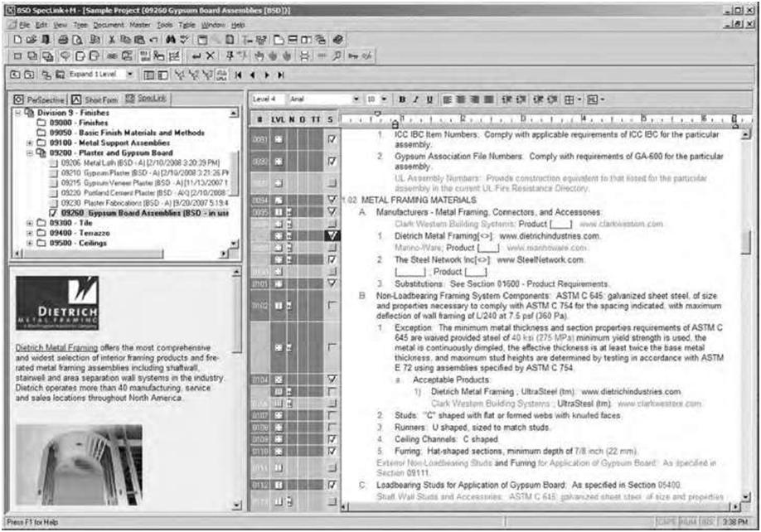Screen dimensions: 761x532
Task: Open the Tree menu
Action: pos(80,25)
